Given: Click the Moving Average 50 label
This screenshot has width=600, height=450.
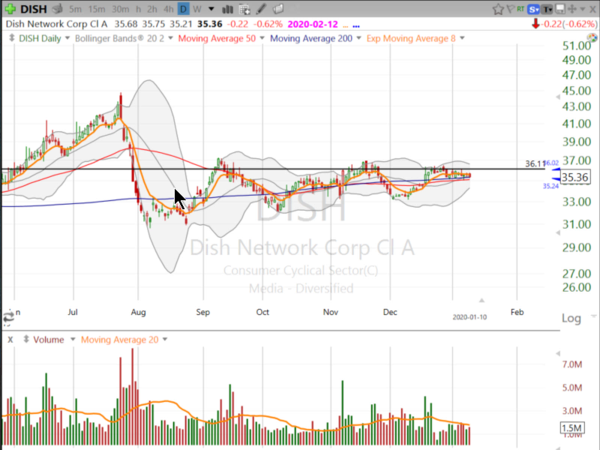Looking at the screenshot, I should [x=217, y=38].
